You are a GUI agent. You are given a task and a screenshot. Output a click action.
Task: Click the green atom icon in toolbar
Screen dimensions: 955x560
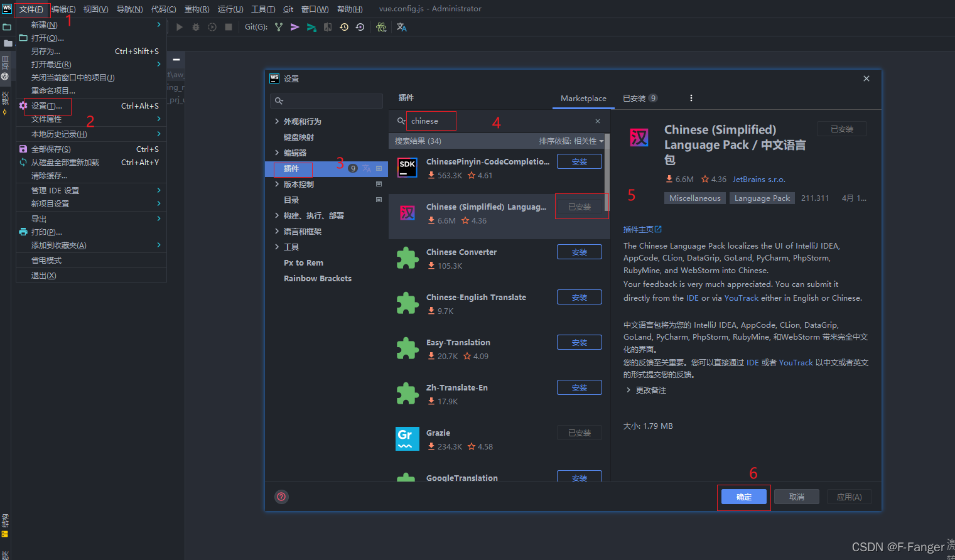click(381, 27)
